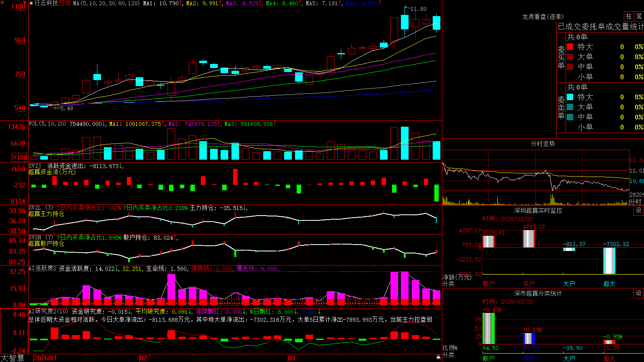Click the 超赢散户持仓 label
Image resolution: width=644 pixels, height=362 pixels.
46,244
